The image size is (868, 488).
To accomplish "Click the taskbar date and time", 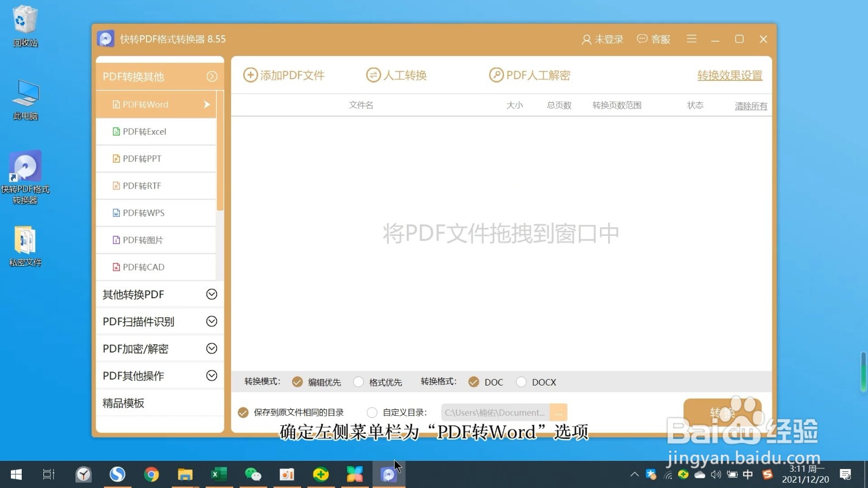I will click(806, 474).
